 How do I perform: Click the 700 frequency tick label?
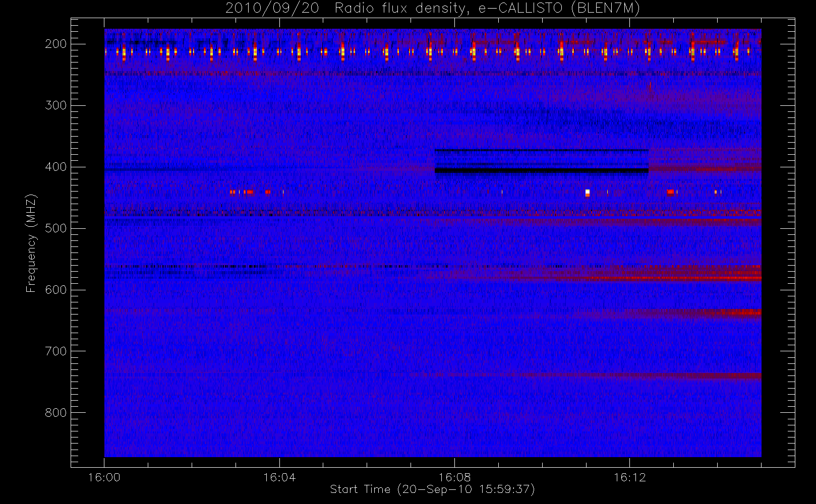pyautogui.click(x=55, y=351)
